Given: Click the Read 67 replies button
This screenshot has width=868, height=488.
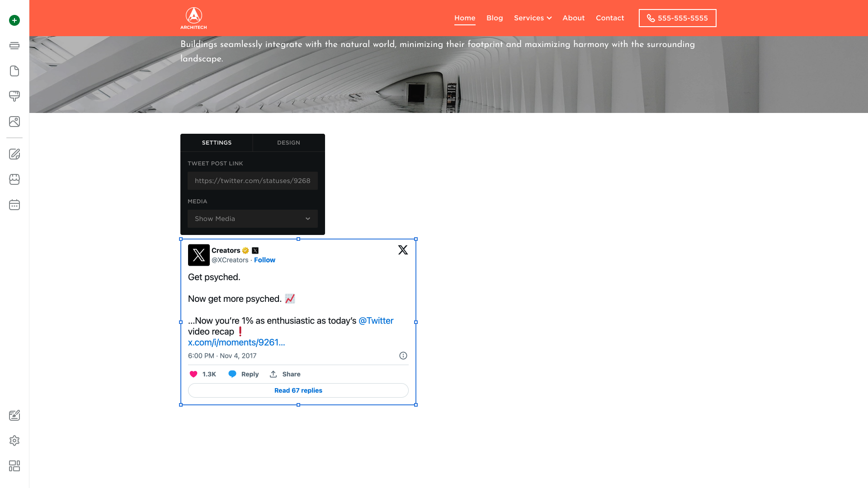Looking at the screenshot, I should (298, 390).
